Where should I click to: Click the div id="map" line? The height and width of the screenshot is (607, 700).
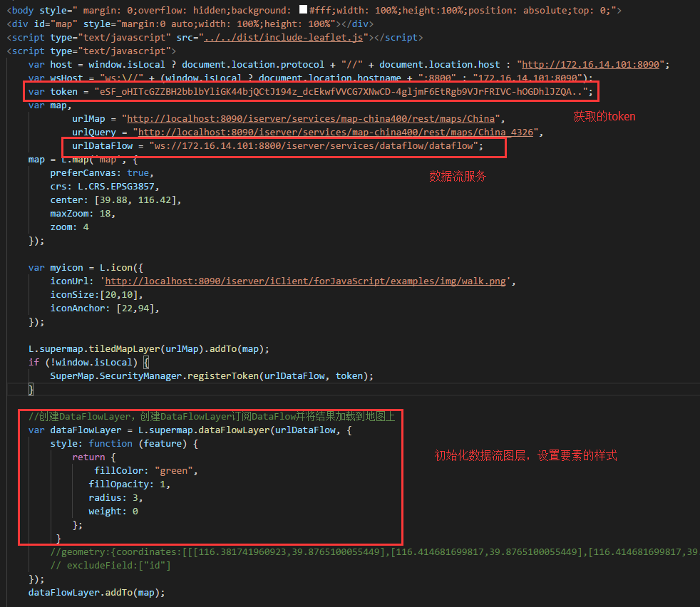190,24
